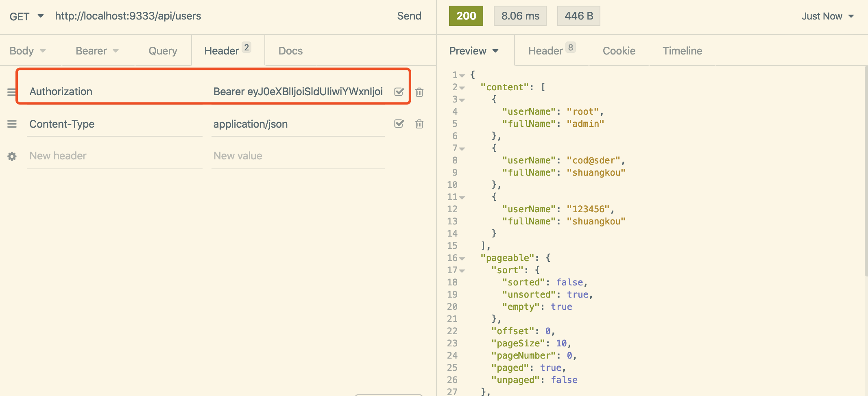Open the Bearer auth dropdown

tap(97, 51)
